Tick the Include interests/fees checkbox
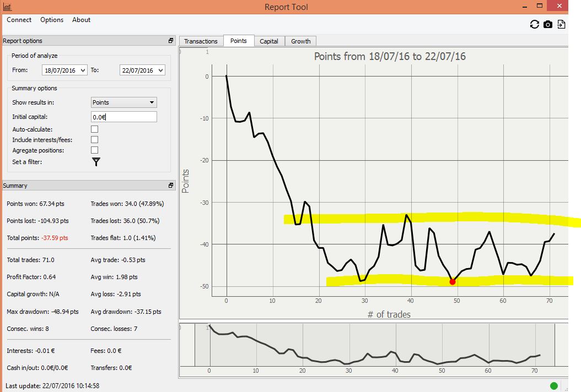The height and width of the screenshot is (392, 581). point(95,140)
